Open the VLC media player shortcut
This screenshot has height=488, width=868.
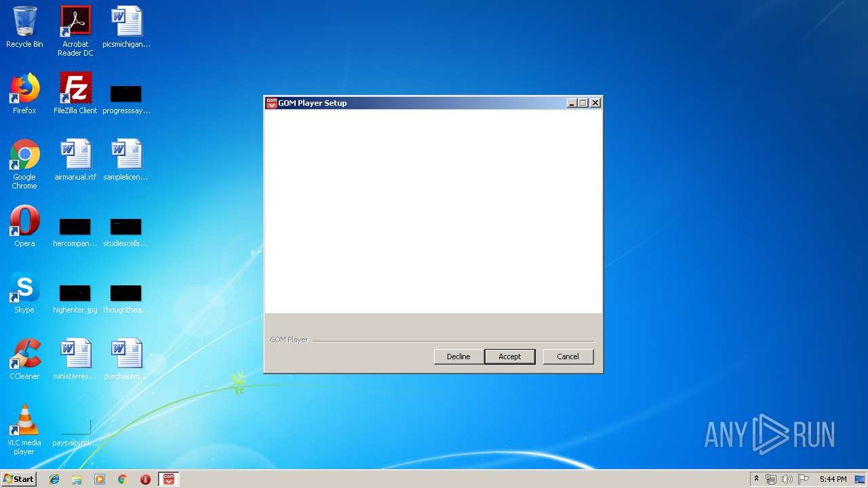(24, 430)
